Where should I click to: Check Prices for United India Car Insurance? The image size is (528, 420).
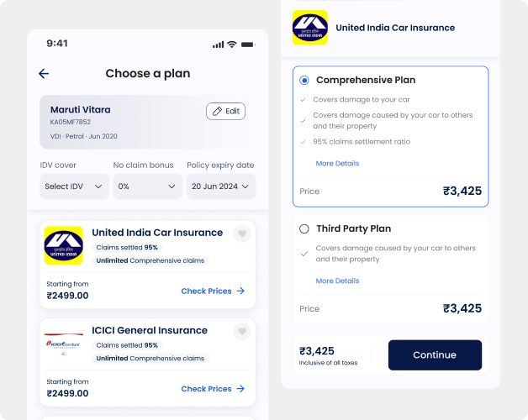point(213,291)
